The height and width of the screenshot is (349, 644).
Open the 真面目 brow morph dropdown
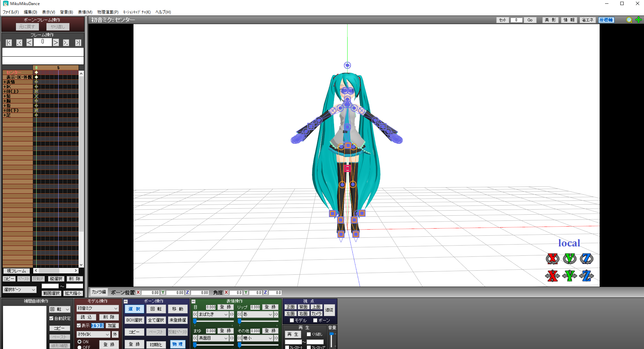click(x=213, y=338)
